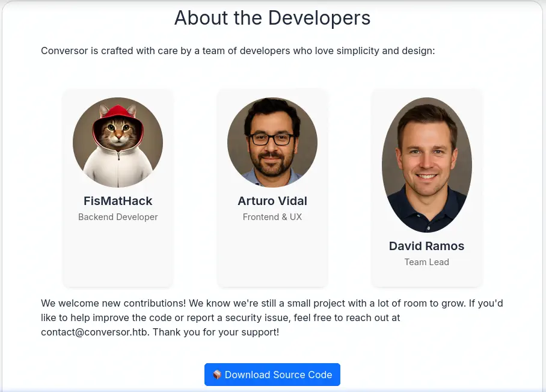Click the Backend Developer role label
The width and height of the screenshot is (546, 392).
[118, 217]
